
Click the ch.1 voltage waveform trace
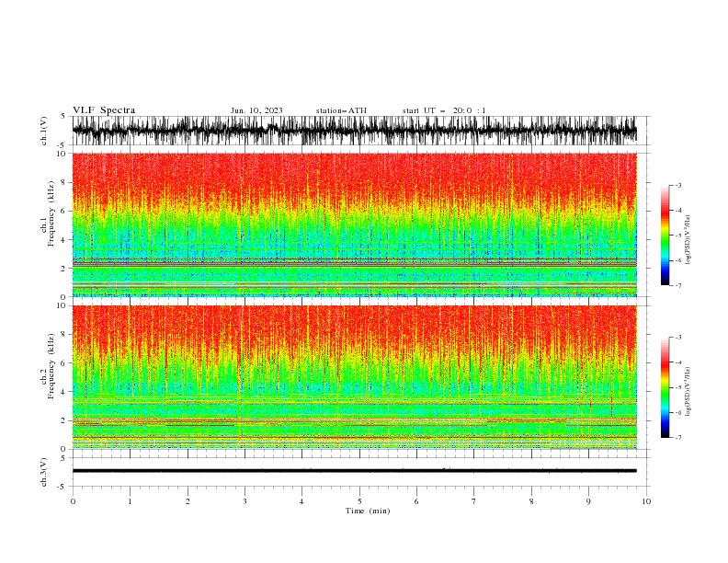click(354, 131)
